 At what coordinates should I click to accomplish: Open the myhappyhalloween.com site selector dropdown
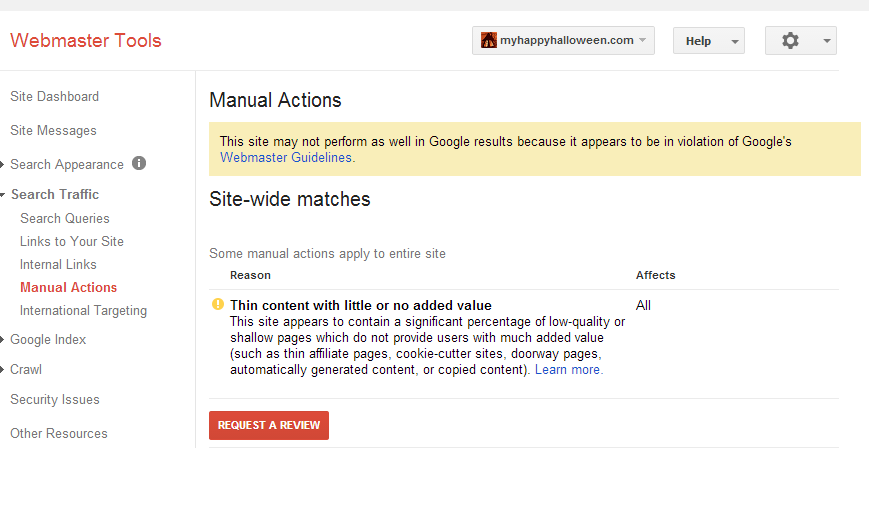(563, 40)
